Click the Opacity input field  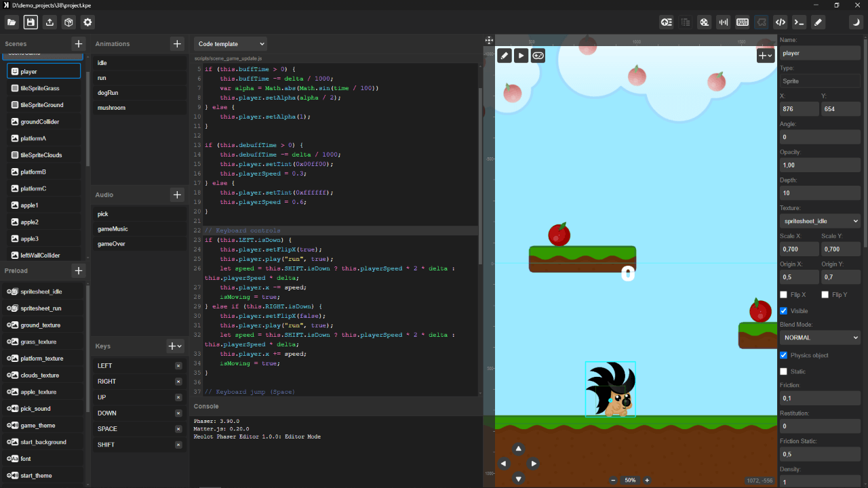tap(821, 165)
